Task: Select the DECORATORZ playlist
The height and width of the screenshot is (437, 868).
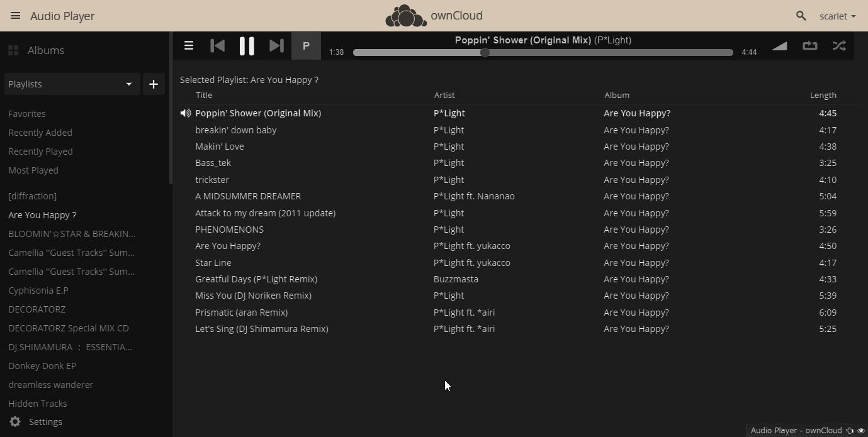Action: pos(37,309)
